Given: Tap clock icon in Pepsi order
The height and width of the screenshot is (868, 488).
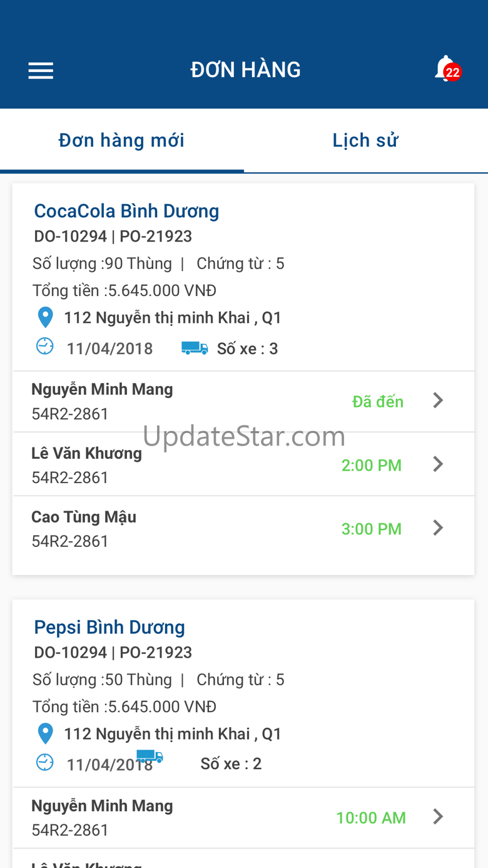Looking at the screenshot, I should tap(45, 763).
